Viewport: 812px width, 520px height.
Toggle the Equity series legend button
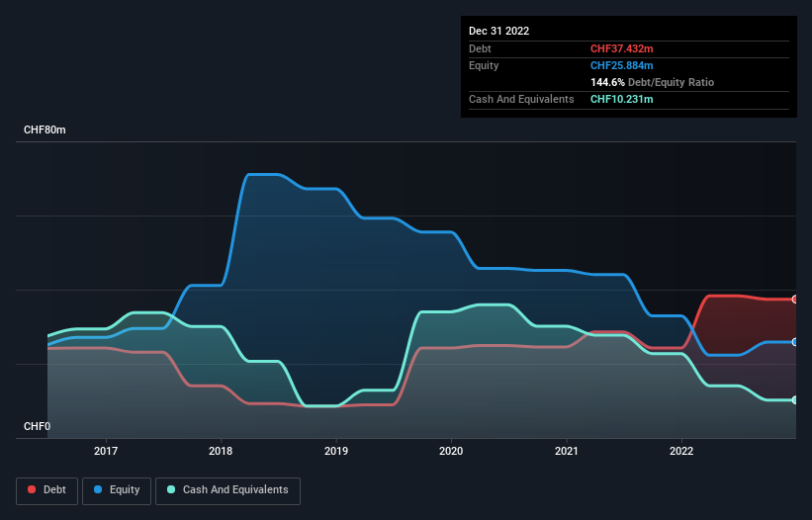[117, 490]
